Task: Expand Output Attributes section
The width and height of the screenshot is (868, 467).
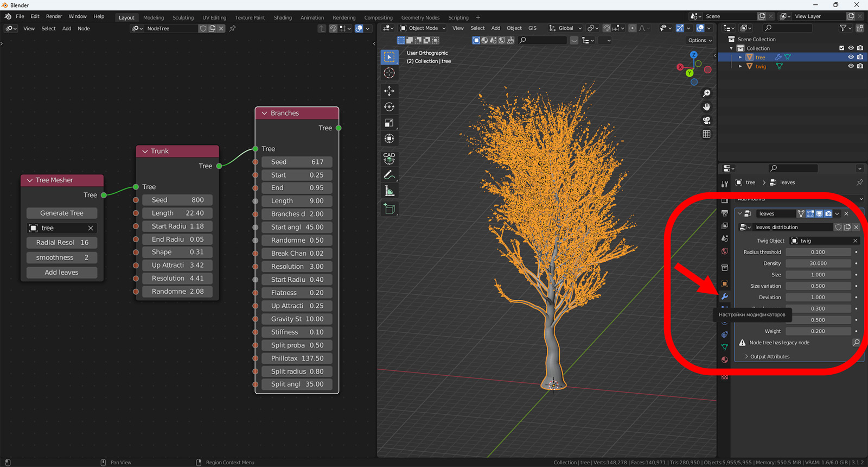Action: coord(769,357)
